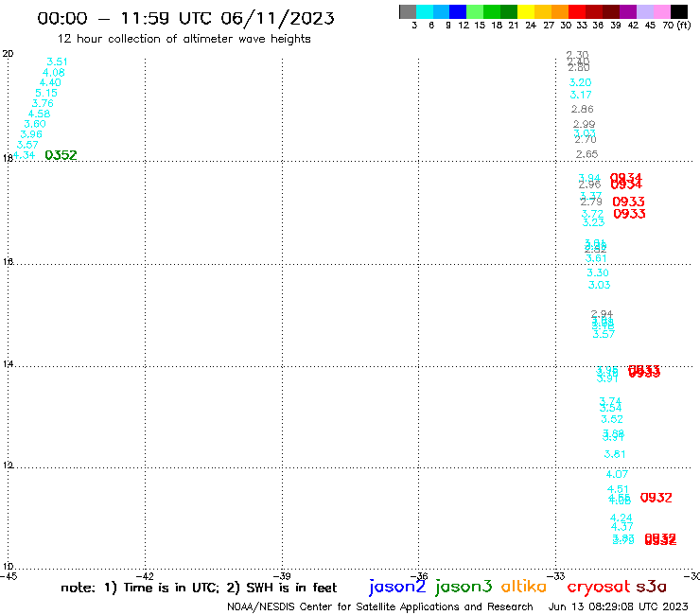Viewport: 700px width, 615px height.
Task: Click the wave height value 5.15
Action: pyautogui.click(x=46, y=93)
